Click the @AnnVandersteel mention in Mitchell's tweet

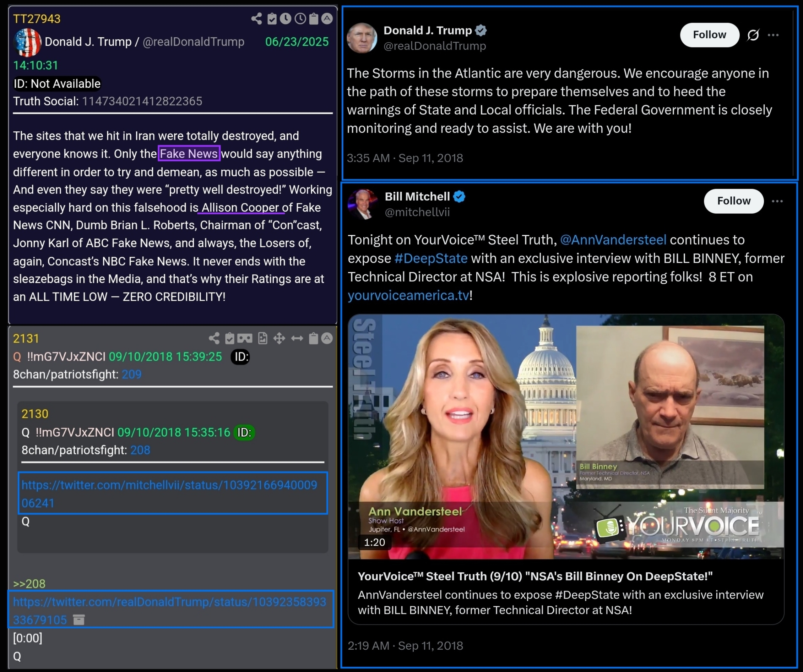(613, 240)
